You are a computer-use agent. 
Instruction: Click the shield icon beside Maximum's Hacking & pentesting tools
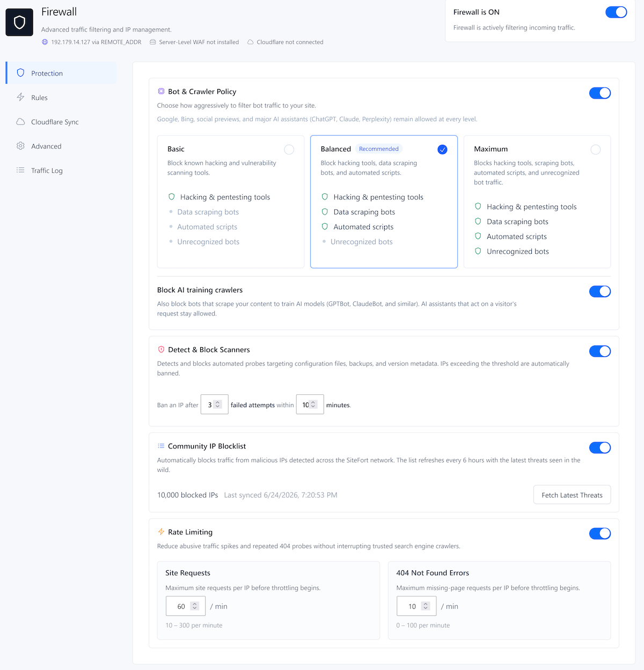478,207
